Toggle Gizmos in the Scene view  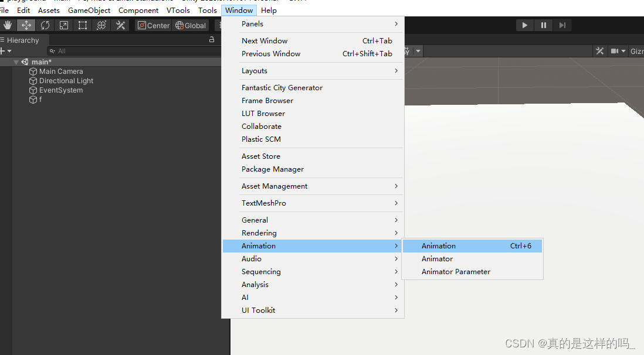tap(636, 51)
